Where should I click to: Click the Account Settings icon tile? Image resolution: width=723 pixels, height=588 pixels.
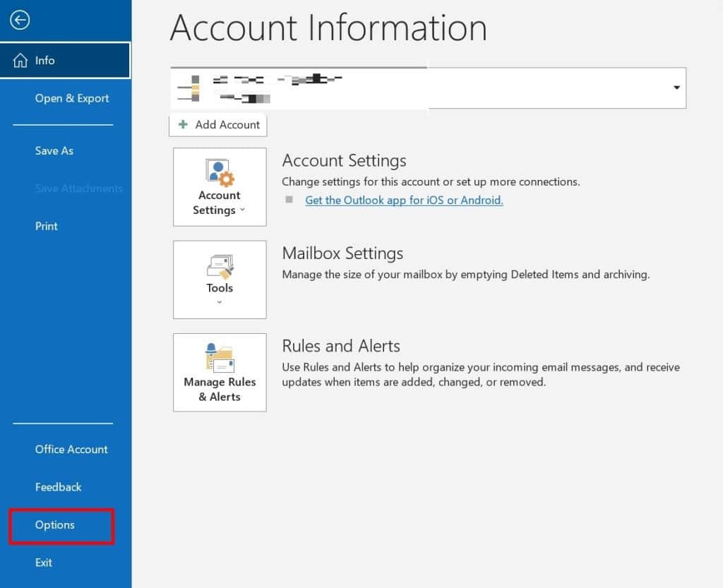pos(219,169)
